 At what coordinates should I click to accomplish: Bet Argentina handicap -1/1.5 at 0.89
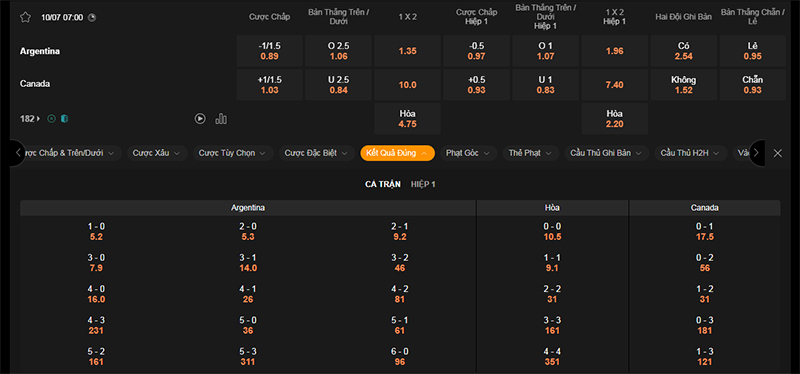(x=269, y=51)
